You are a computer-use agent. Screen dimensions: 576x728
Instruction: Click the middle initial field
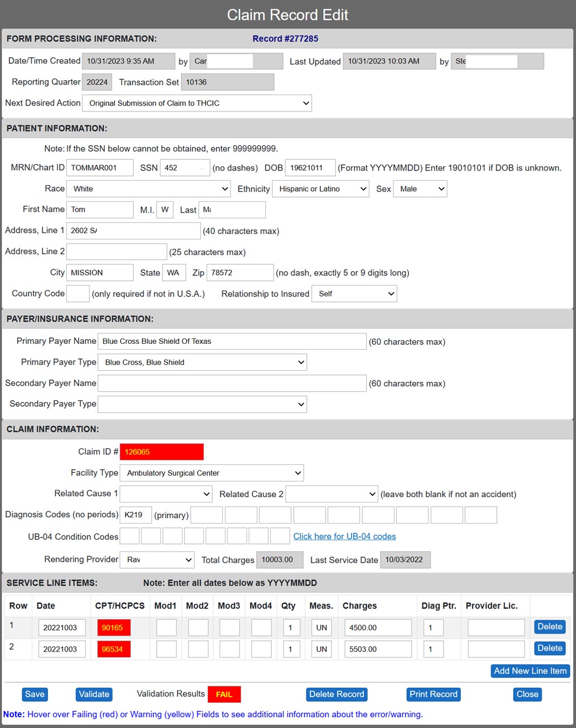(165, 210)
